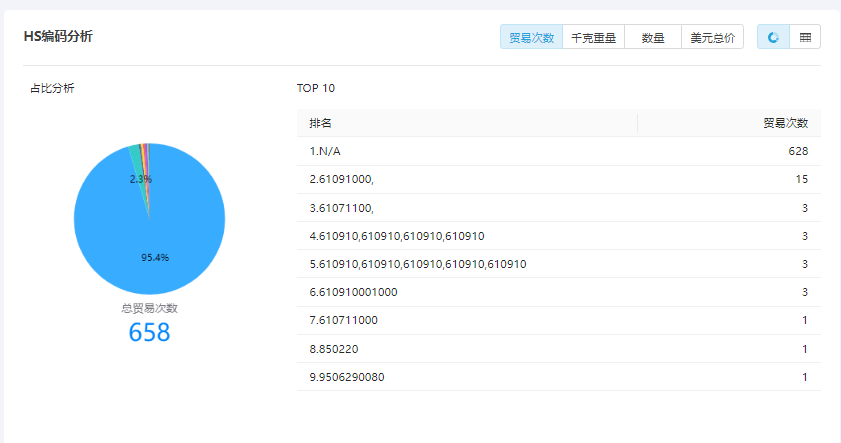Switch to 数量 metric
This screenshot has width=841, height=443.
pyautogui.click(x=653, y=37)
